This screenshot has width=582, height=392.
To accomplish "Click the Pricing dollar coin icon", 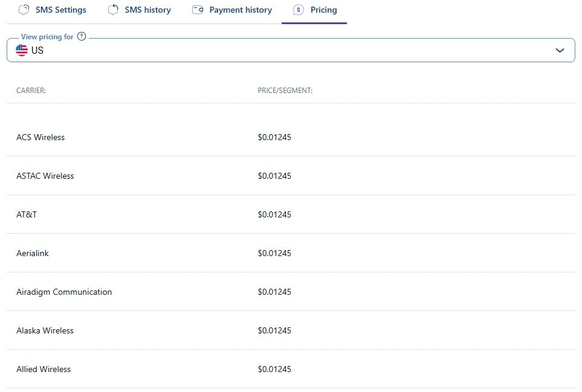I will pyautogui.click(x=299, y=10).
